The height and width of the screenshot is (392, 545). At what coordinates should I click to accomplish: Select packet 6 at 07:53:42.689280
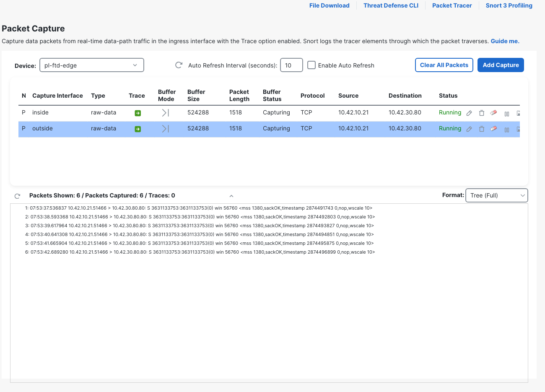click(x=200, y=252)
